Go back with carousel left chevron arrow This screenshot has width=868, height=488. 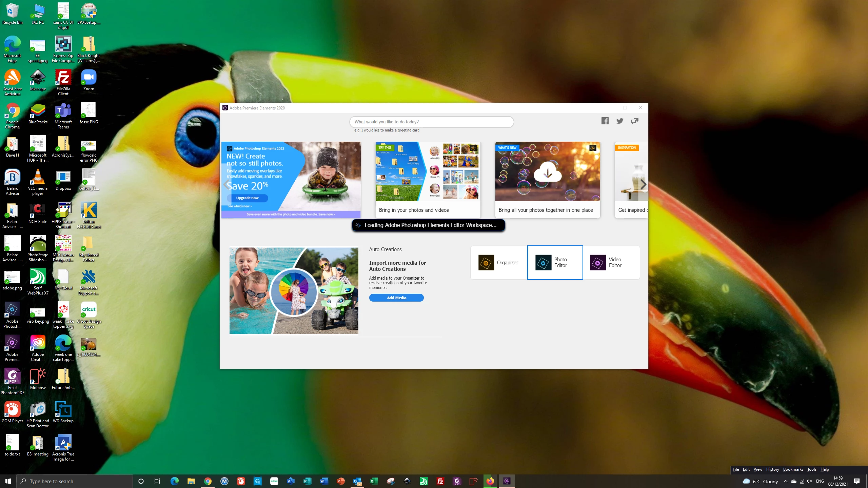click(226, 185)
